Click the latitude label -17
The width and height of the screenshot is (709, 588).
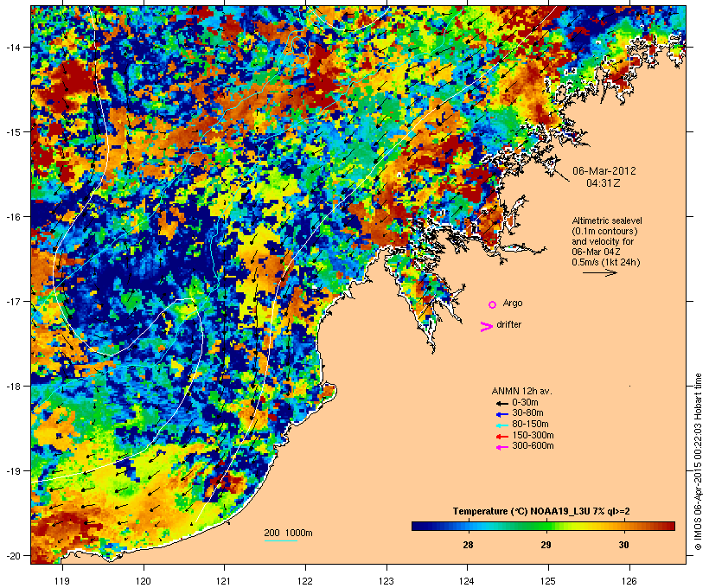click(x=12, y=302)
